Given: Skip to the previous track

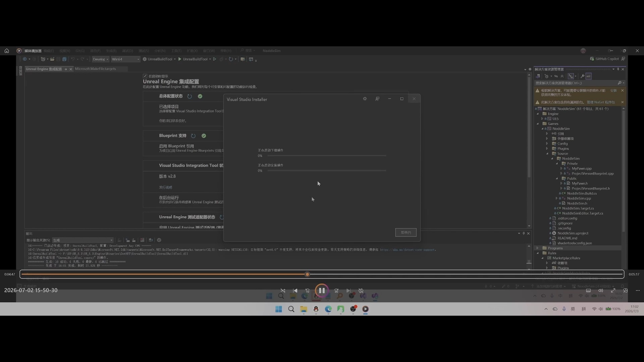Looking at the screenshot, I should [295, 291].
